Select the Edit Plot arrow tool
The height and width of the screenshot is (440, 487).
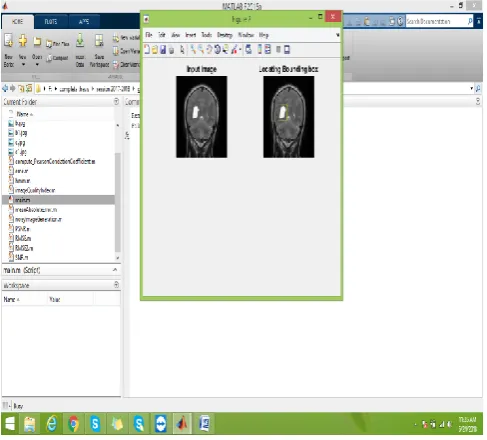pyautogui.click(x=182, y=50)
